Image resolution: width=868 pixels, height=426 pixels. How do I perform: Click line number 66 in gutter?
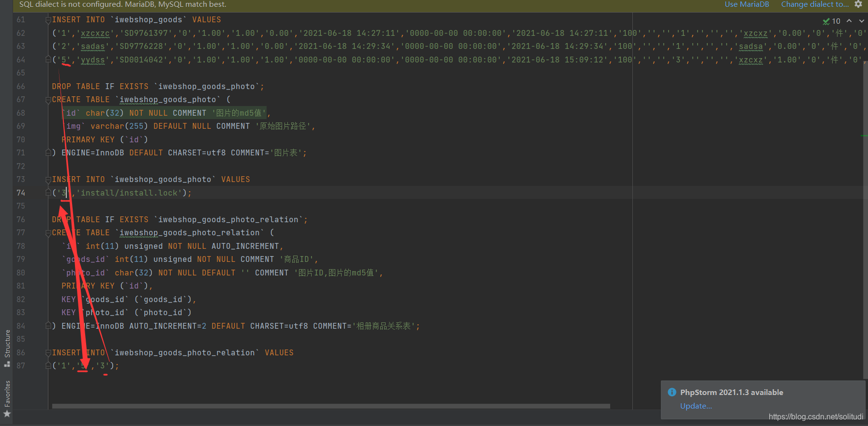pos(21,86)
